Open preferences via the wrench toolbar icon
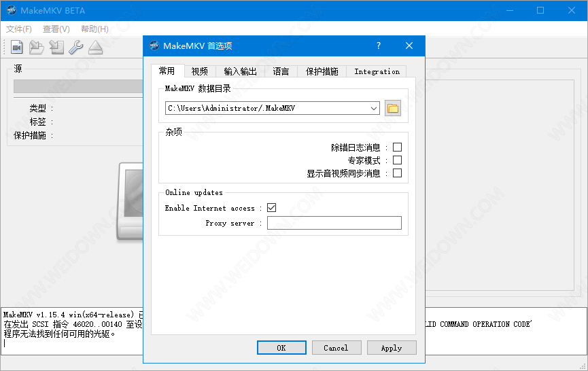This screenshot has width=588, height=371. (x=76, y=47)
